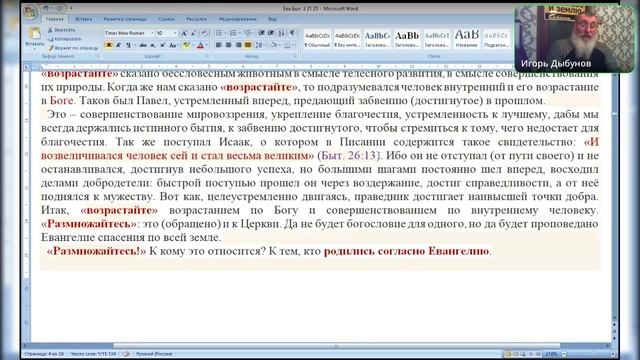Click the multilevel list icon
The height and width of the screenshot is (360, 640).
[x=247, y=33]
